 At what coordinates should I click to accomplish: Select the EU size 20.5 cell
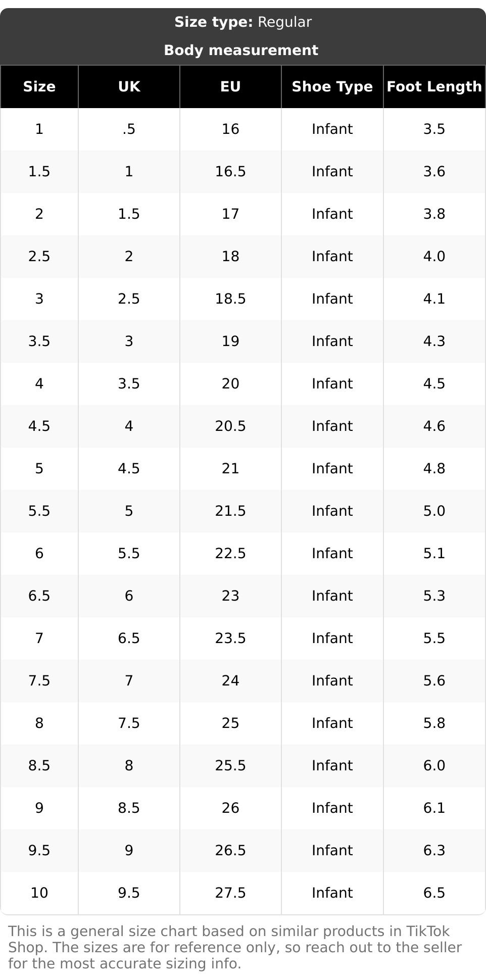[x=230, y=426]
